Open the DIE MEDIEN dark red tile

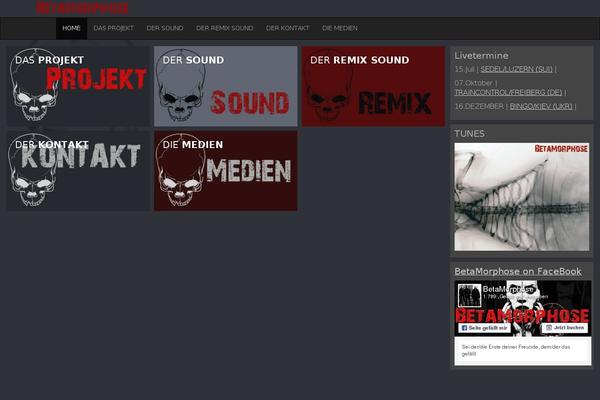click(x=226, y=171)
